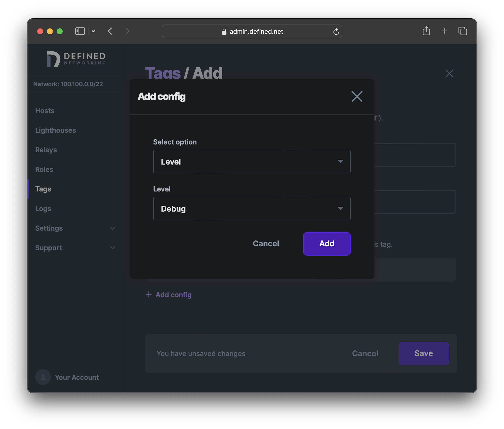The image size is (504, 429).
Task: Toggle the Safari sidebar icon
Action: click(80, 31)
